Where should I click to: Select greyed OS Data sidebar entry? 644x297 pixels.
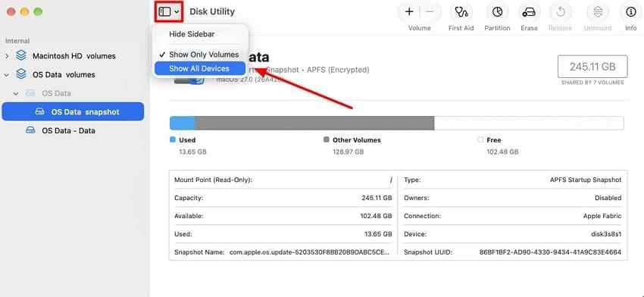point(56,94)
